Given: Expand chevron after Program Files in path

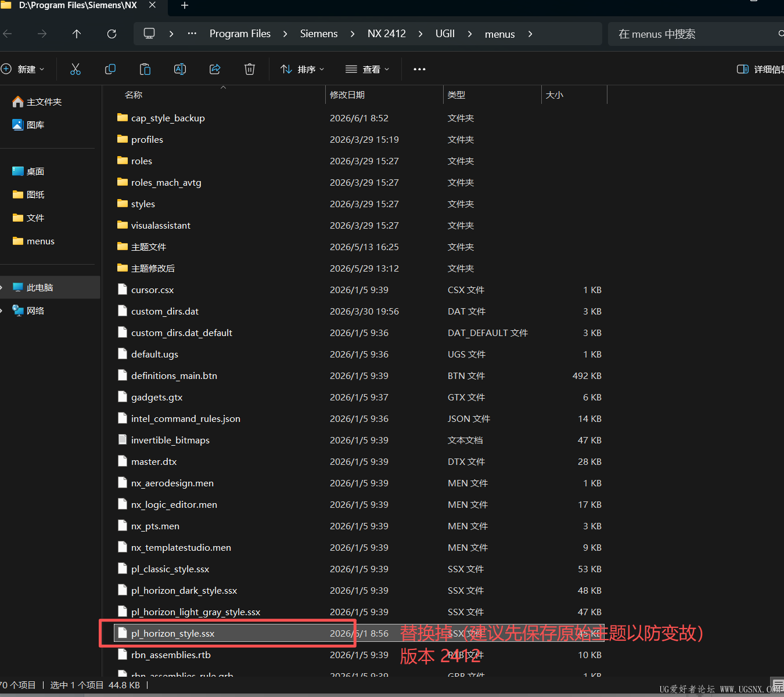Looking at the screenshot, I should point(285,34).
